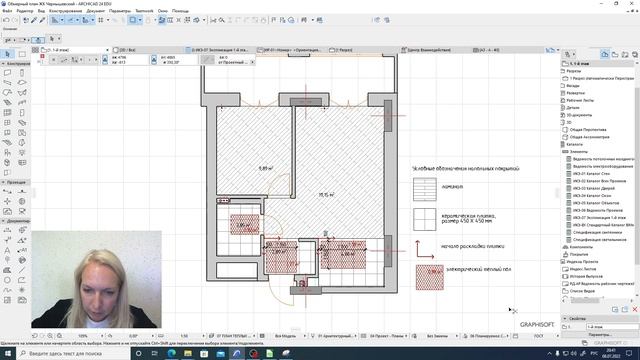The image size is (640, 360).
Task: Select the Railing tool in toolbox
Action: coord(22,102)
